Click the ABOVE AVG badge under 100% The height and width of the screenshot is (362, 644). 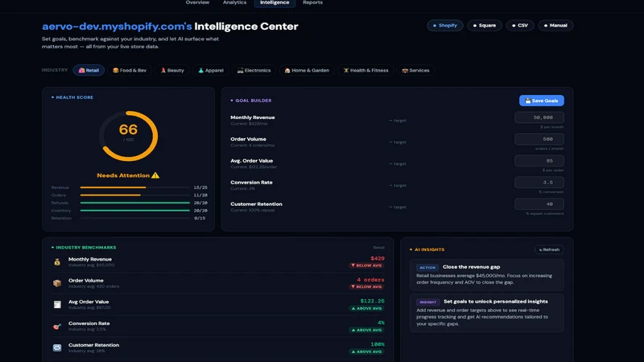pyautogui.click(x=366, y=352)
